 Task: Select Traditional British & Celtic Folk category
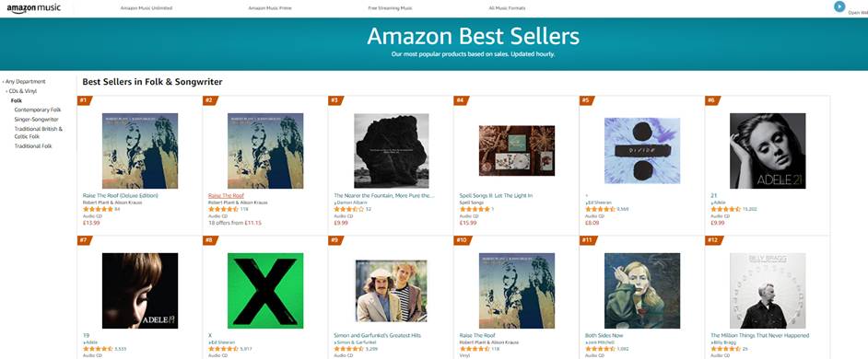point(38,133)
